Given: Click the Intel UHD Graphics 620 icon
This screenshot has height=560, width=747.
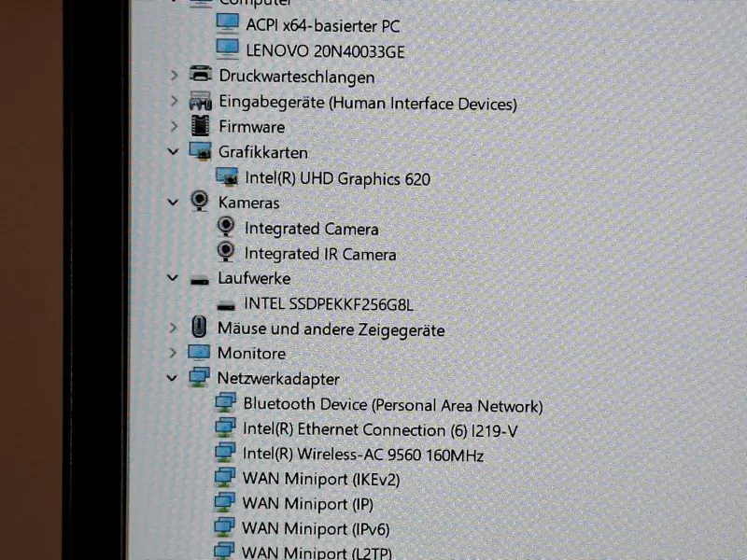Looking at the screenshot, I should pyautogui.click(x=227, y=177).
